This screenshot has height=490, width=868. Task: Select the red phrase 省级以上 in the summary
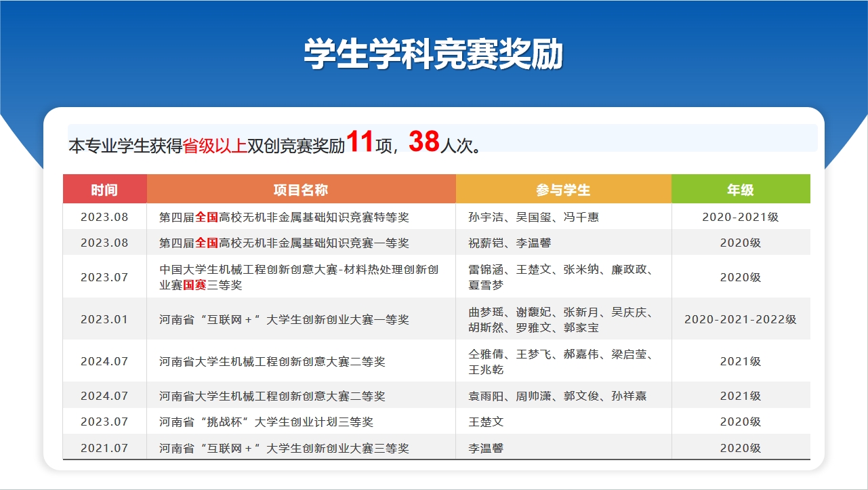(x=215, y=146)
